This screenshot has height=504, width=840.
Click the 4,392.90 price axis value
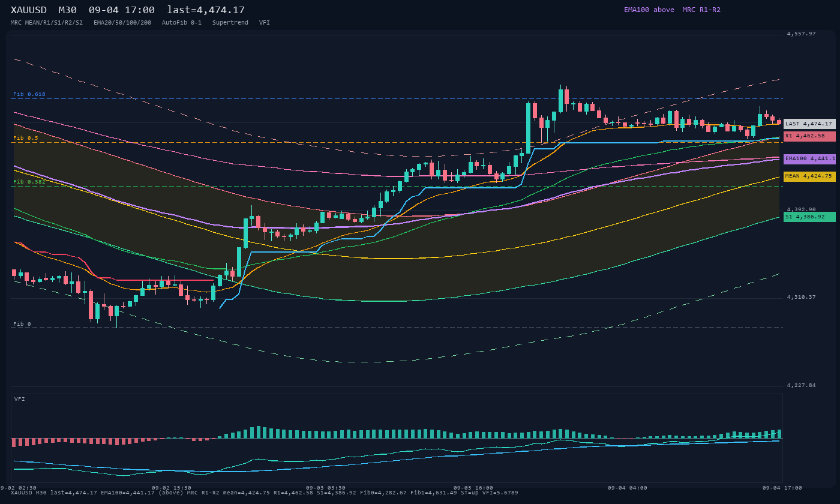pyautogui.click(x=802, y=210)
